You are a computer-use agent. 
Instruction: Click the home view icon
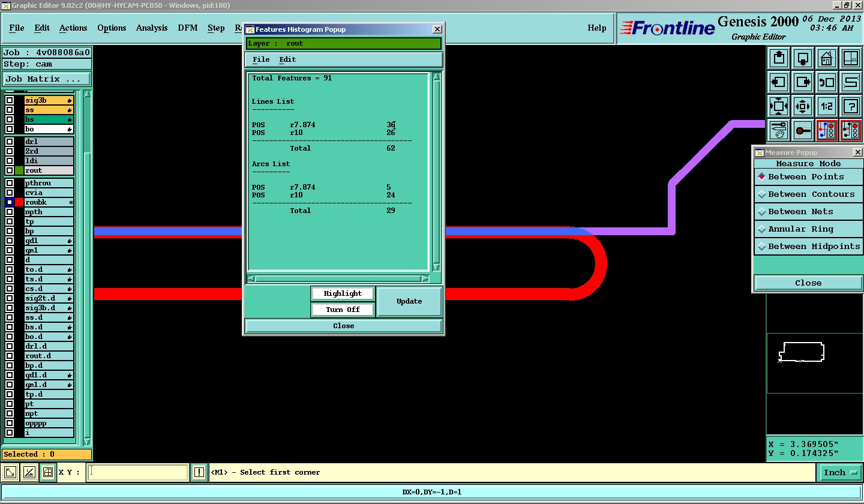827,59
